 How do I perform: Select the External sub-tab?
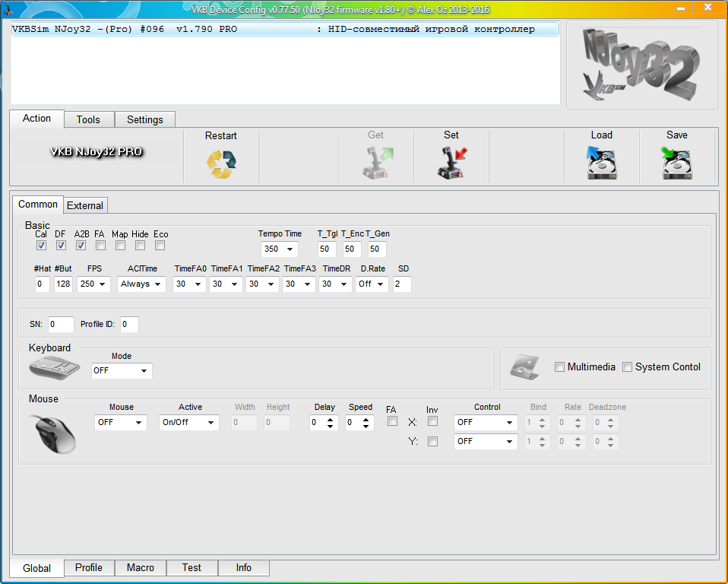(x=85, y=205)
